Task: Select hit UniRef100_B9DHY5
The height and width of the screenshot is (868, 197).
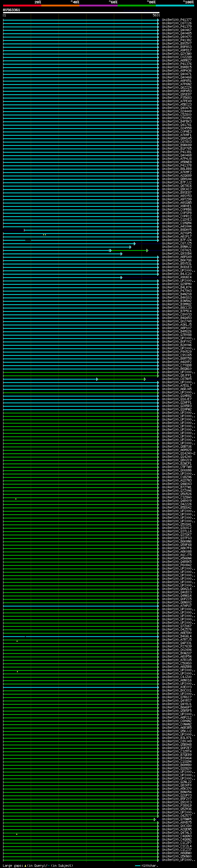Action: 176,230
